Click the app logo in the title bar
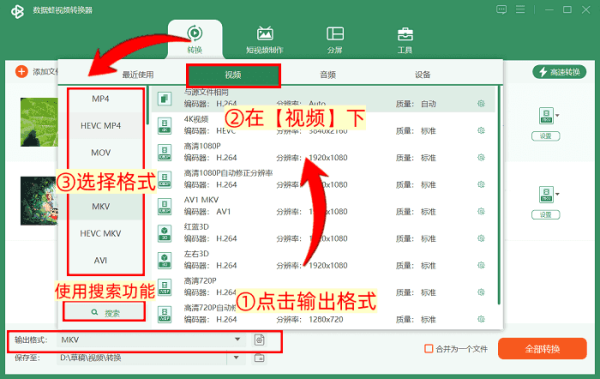600x379 pixels. click(17, 11)
